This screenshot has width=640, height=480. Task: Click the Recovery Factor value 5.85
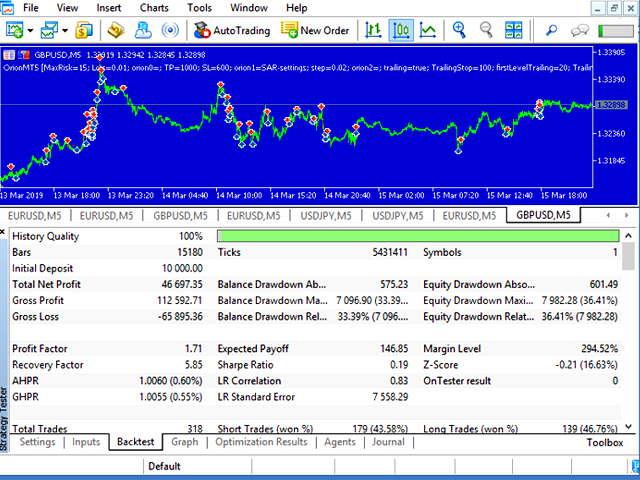[x=193, y=365]
